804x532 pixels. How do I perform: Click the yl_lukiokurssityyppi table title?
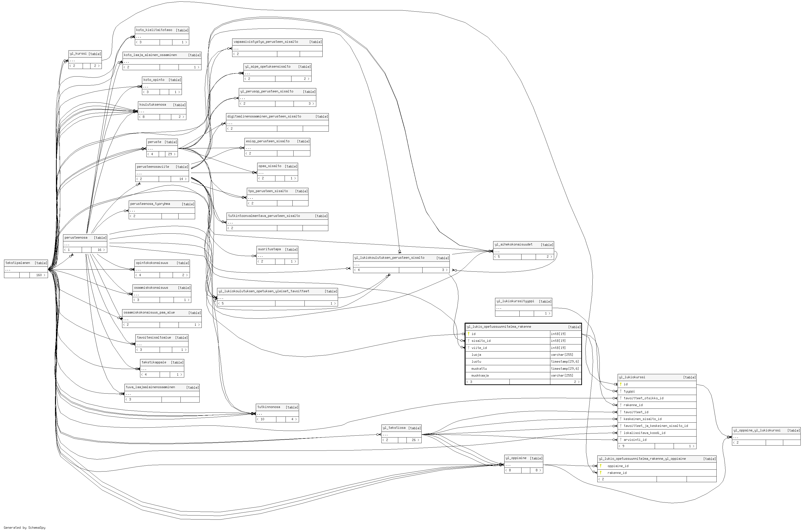[515, 301]
